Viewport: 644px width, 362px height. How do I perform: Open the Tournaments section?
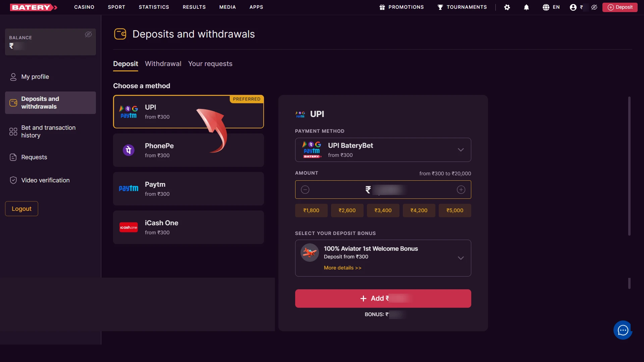coord(462,7)
